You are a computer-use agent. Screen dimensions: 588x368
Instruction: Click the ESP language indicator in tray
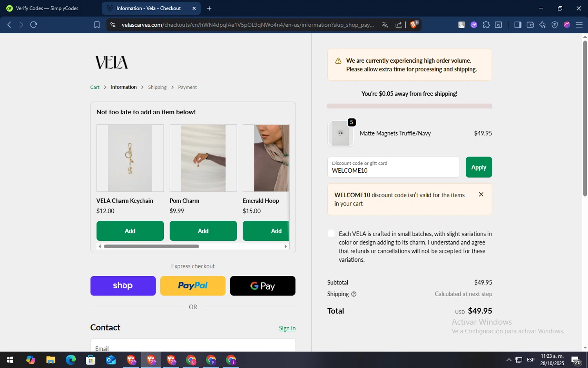(531, 360)
